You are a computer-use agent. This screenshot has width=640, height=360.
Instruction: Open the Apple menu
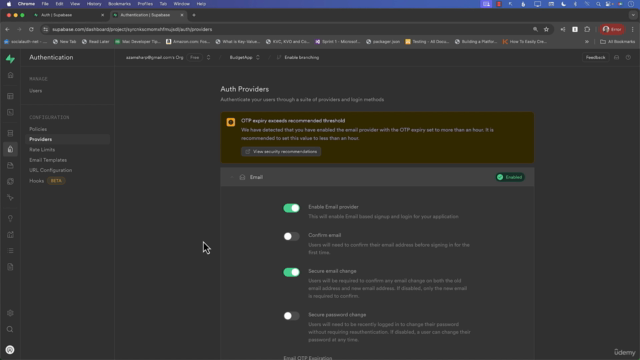(x=9, y=4)
